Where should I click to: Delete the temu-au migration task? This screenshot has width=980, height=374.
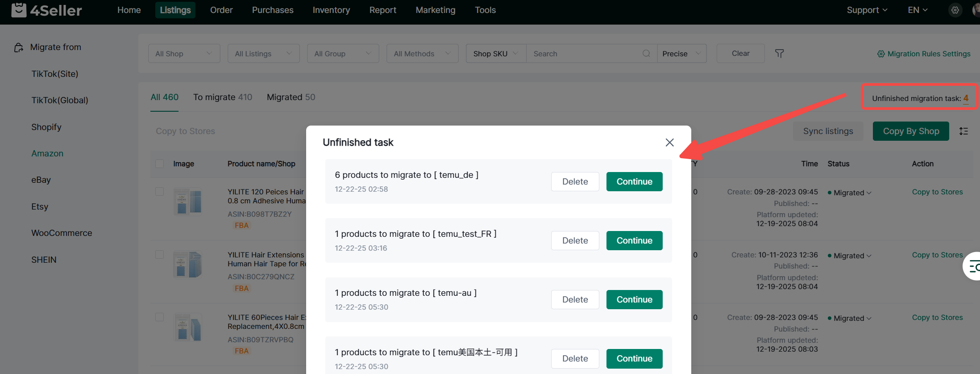pos(575,299)
